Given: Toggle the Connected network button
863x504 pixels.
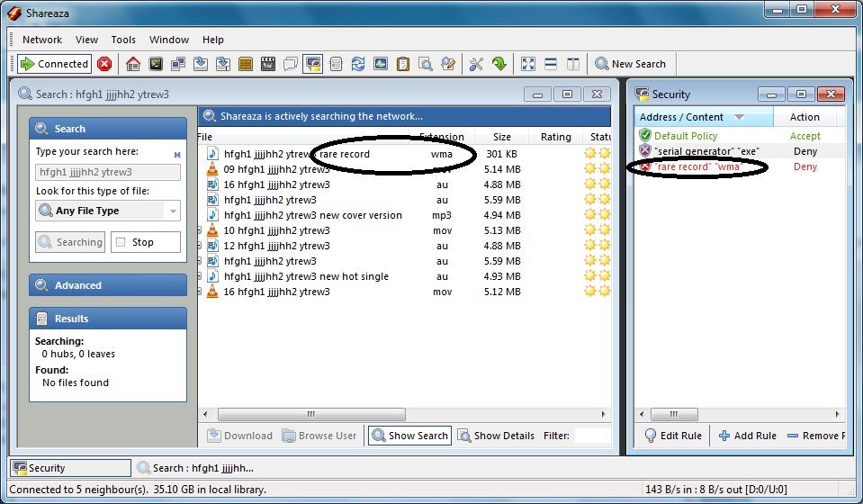Looking at the screenshot, I should 55,64.
